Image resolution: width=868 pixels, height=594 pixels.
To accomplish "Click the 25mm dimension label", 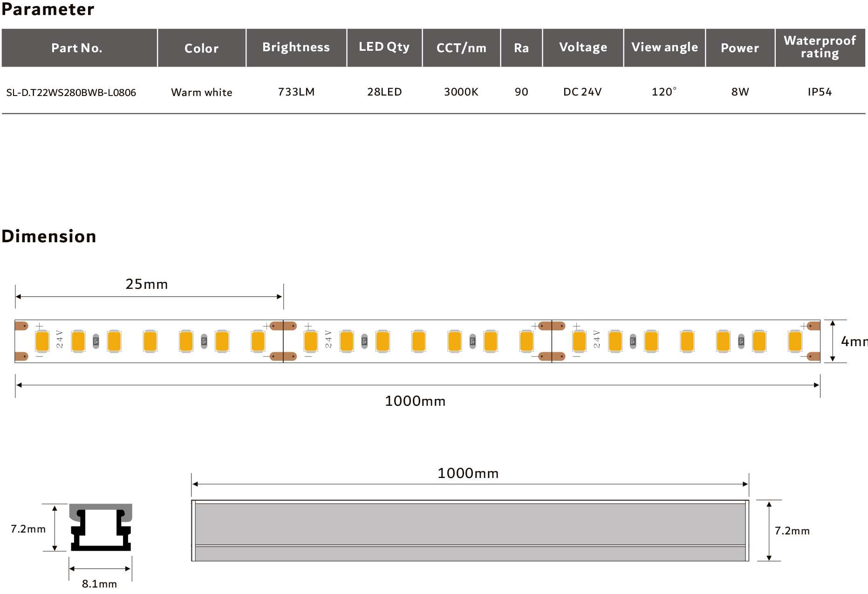I will coord(146,284).
